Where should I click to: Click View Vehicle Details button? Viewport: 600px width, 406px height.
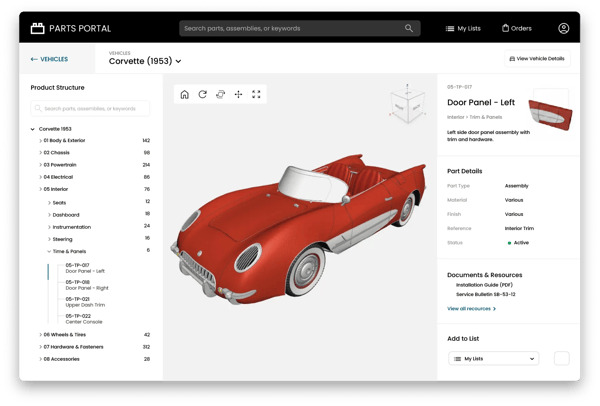coord(537,59)
